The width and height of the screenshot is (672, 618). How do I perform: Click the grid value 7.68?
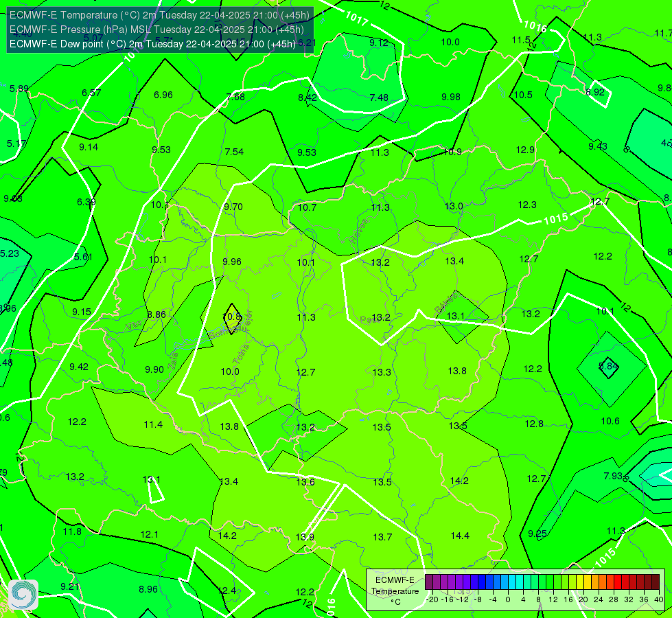coord(235,97)
